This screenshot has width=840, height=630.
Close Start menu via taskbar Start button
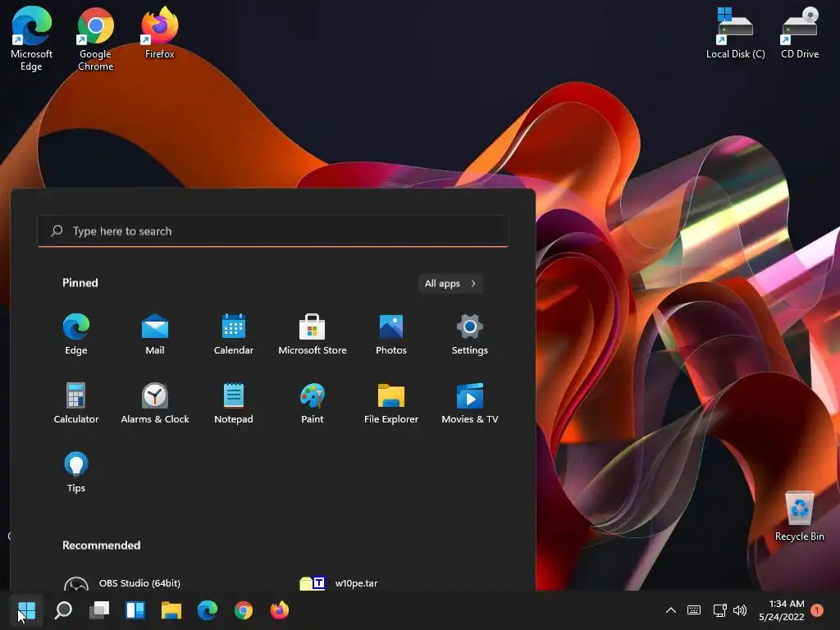click(26, 610)
